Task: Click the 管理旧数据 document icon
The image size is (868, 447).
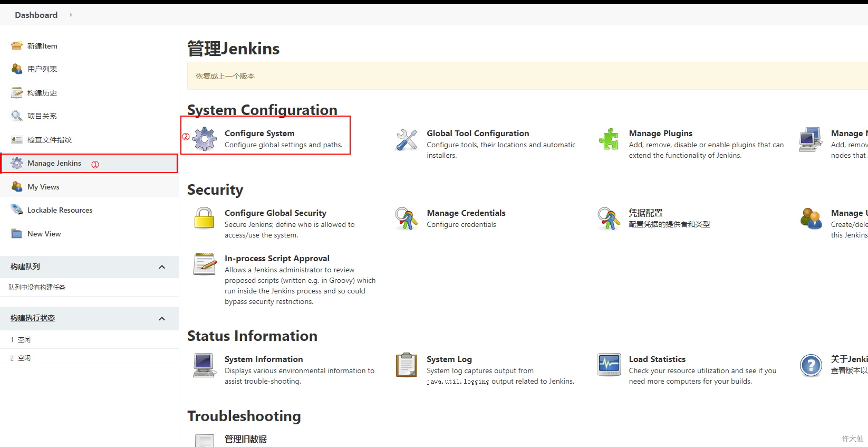Action: coord(205,441)
